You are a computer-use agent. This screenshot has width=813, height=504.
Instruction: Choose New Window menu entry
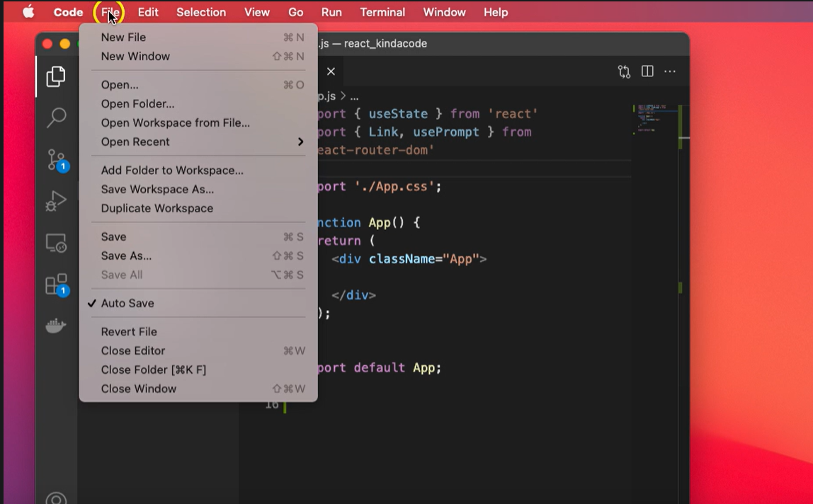click(198, 56)
